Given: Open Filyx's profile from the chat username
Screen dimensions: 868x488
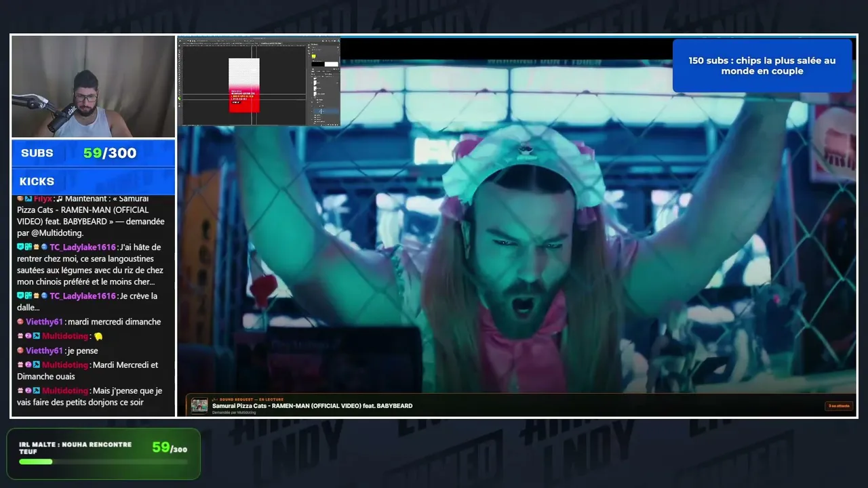Looking at the screenshot, I should [x=43, y=199].
